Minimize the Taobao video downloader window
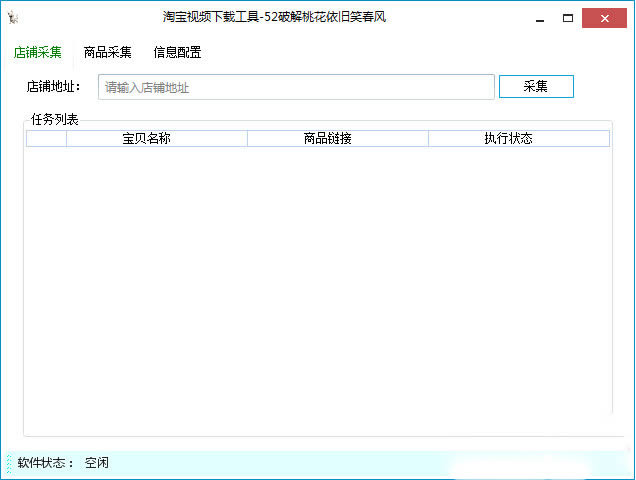Screen dimensions: 636x480 539,17
